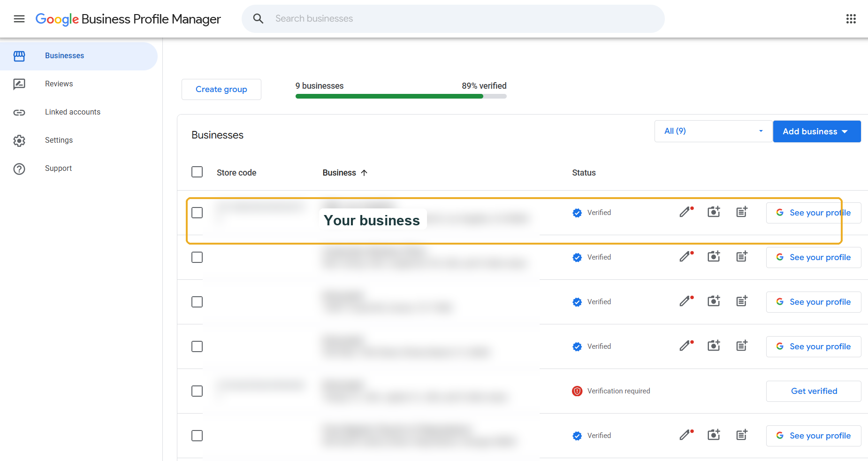Click the 89% verified progress bar
This screenshot has width=868, height=461.
(x=401, y=96)
